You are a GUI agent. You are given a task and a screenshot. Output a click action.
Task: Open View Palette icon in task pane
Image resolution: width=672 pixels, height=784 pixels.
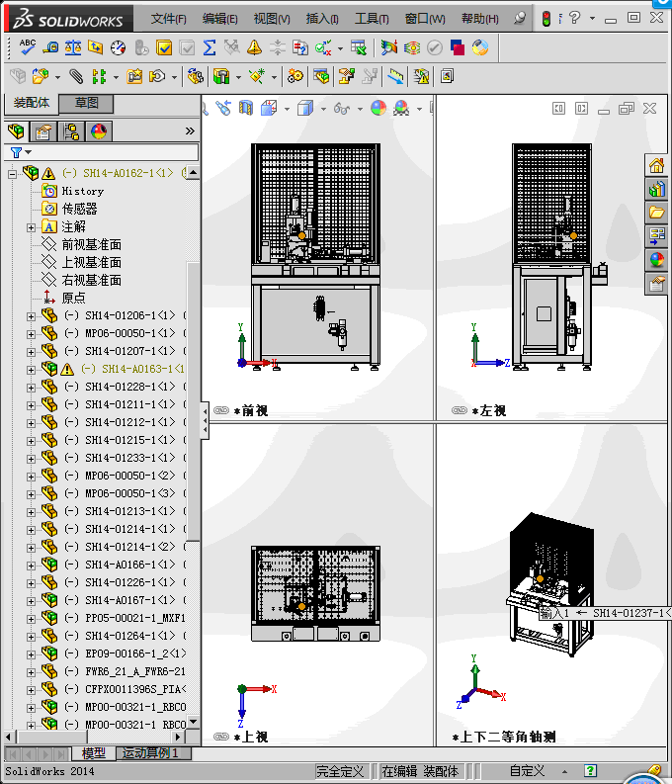click(x=656, y=236)
